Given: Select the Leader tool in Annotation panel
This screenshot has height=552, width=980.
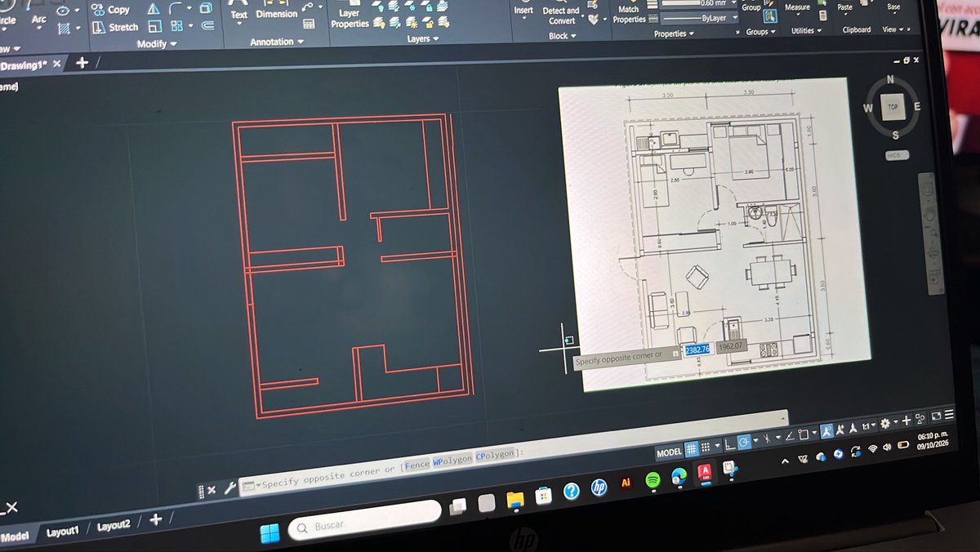Looking at the screenshot, I should (x=307, y=7).
